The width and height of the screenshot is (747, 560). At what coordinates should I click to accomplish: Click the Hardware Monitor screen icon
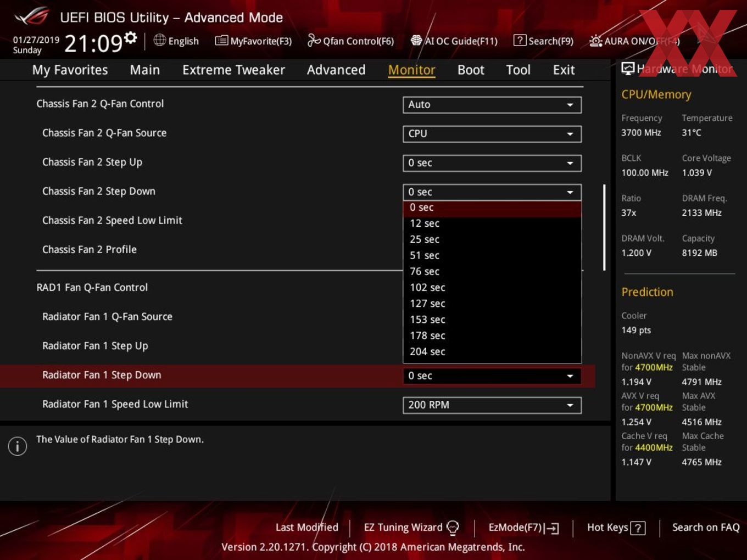(628, 69)
